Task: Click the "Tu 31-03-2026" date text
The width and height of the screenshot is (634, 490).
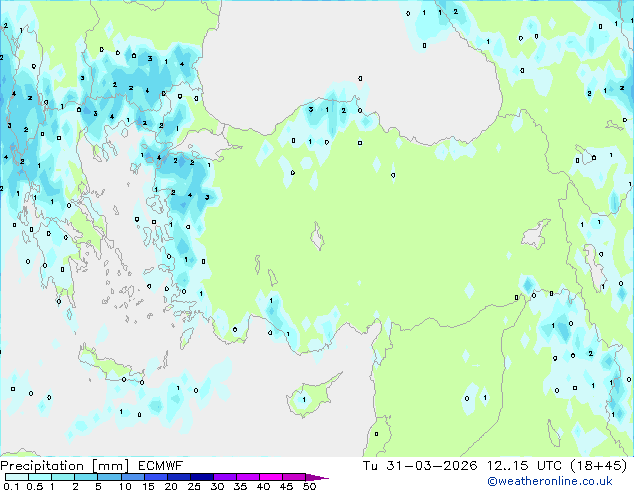Action: (420, 466)
